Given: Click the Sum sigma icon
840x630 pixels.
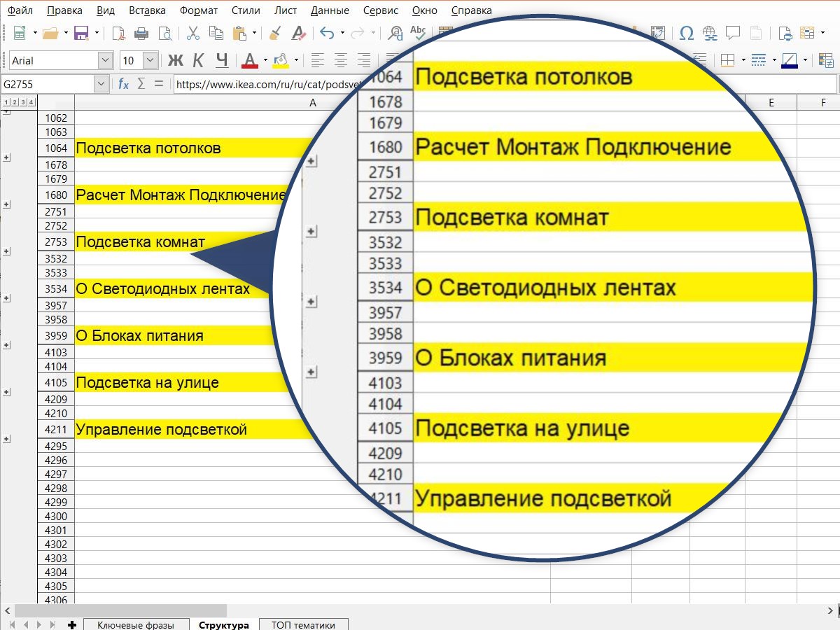Looking at the screenshot, I should pyautogui.click(x=141, y=84).
